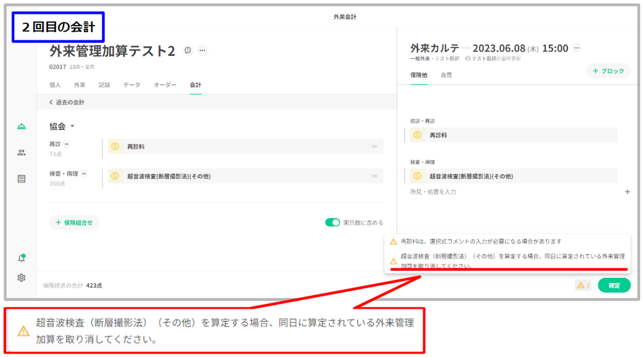Toggle 実日数に含める switch
The image size is (644, 357).
[x=332, y=223]
